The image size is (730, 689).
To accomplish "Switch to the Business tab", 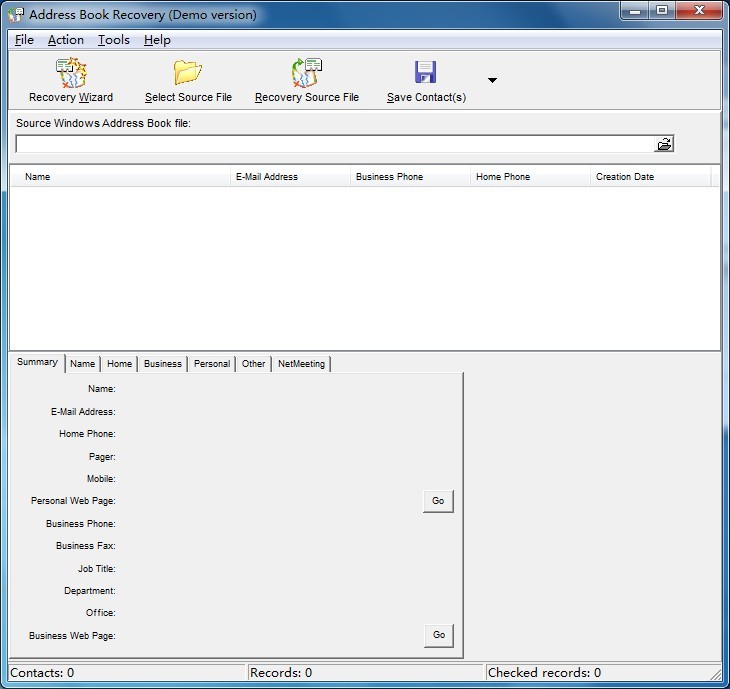I will click(163, 364).
